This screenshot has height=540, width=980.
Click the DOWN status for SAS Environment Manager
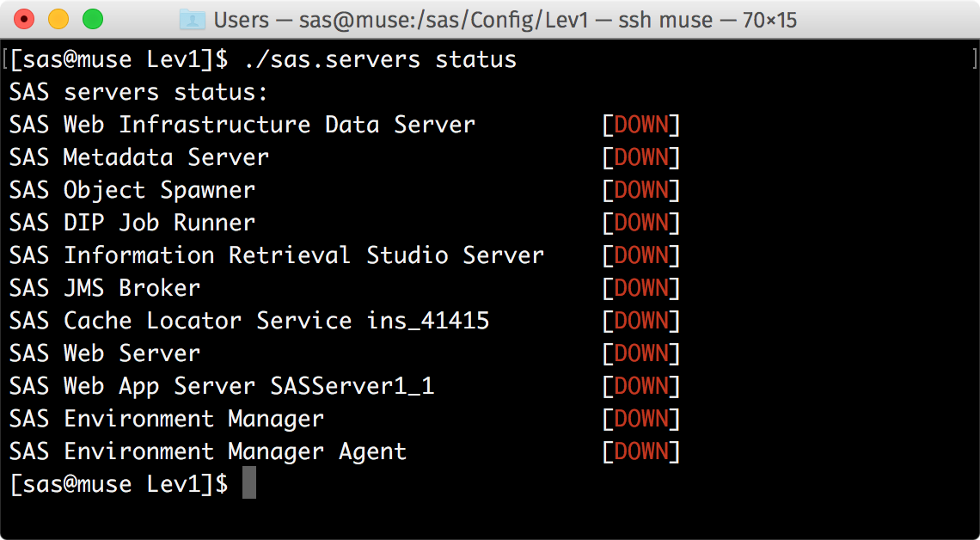tap(640, 418)
